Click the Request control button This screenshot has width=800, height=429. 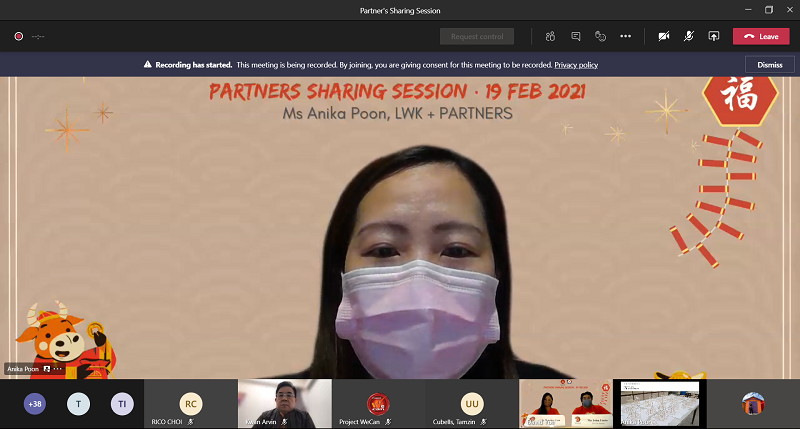[476, 36]
